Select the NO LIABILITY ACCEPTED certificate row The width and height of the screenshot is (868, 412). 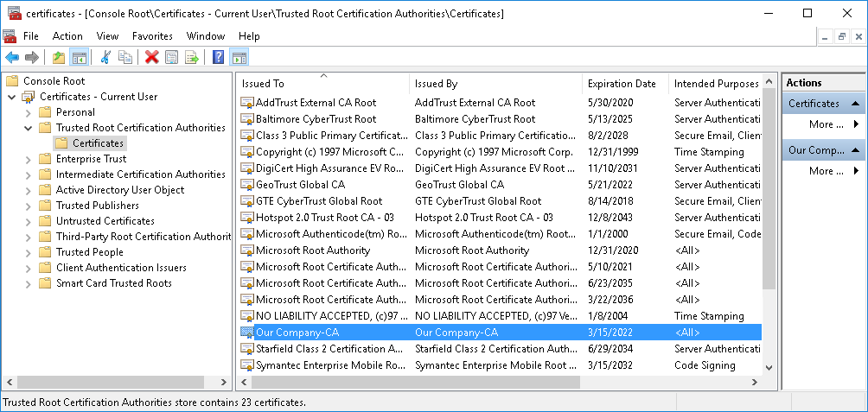501,316
